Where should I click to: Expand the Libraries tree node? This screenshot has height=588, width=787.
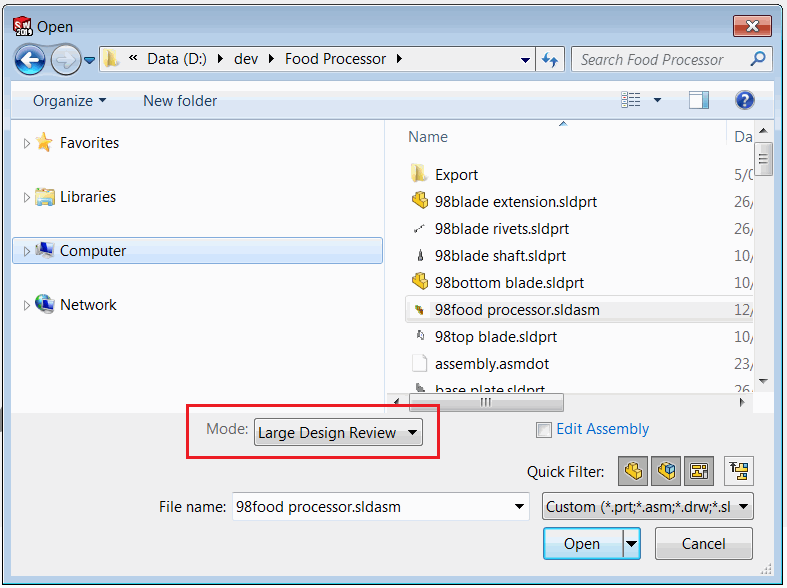pos(27,197)
